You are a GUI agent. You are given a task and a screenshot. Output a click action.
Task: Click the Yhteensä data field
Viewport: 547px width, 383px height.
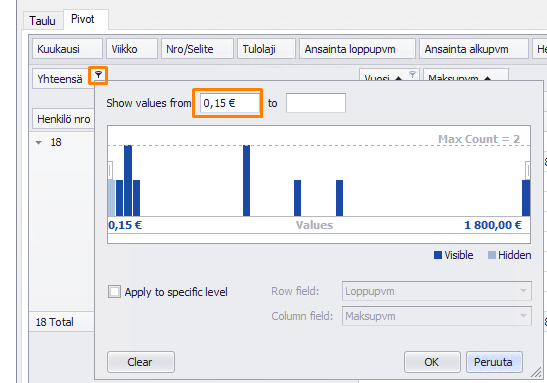pyautogui.click(x=60, y=79)
